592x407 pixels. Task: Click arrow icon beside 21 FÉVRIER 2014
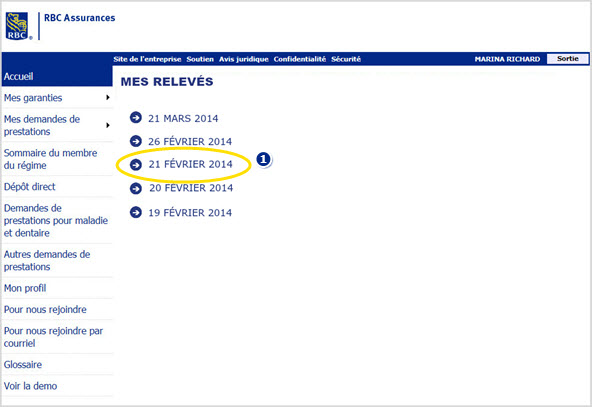(x=136, y=165)
